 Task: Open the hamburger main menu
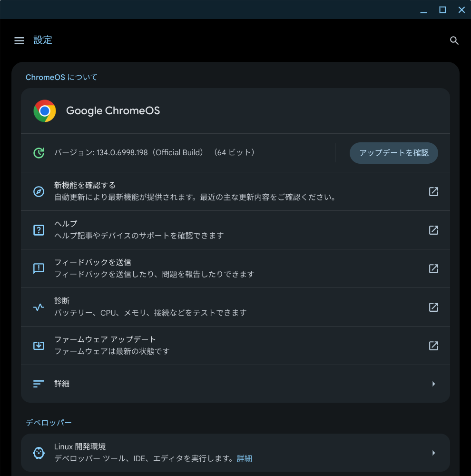point(19,40)
